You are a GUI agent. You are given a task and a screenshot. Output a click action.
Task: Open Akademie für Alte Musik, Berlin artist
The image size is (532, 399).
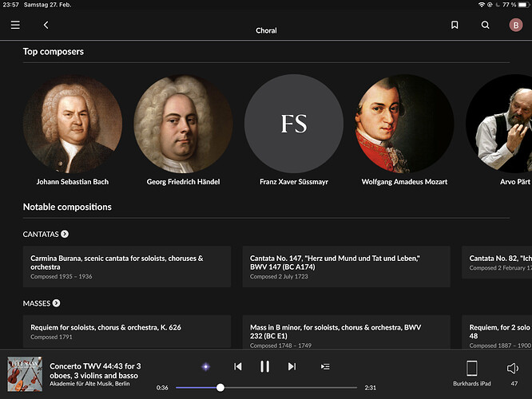coord(89,384)
